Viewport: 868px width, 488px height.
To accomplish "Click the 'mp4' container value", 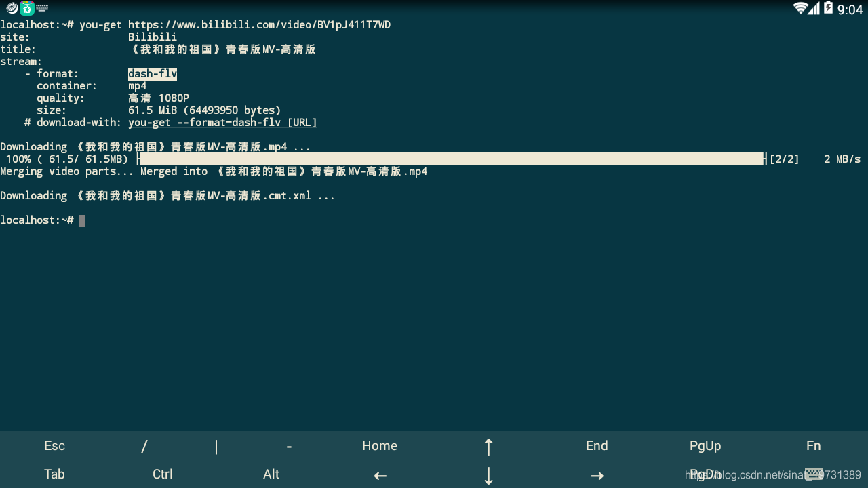I will coord(137,86).
